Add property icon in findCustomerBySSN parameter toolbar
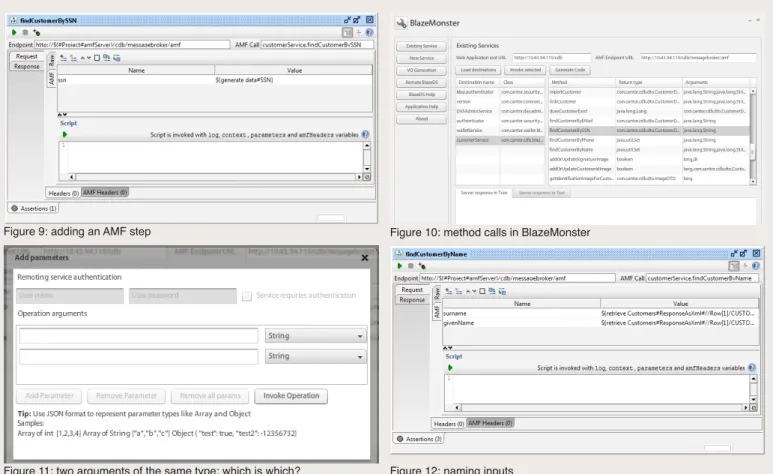 (x=63, y=58)
